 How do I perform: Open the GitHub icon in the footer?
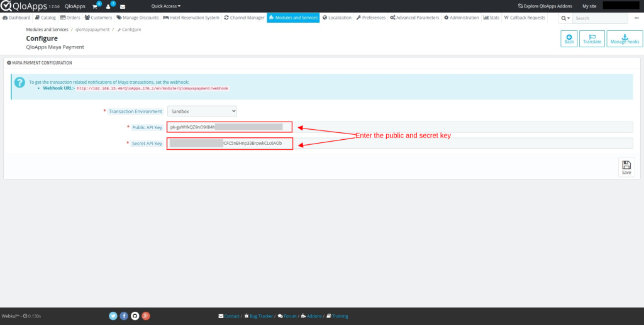tap(135, 316)
